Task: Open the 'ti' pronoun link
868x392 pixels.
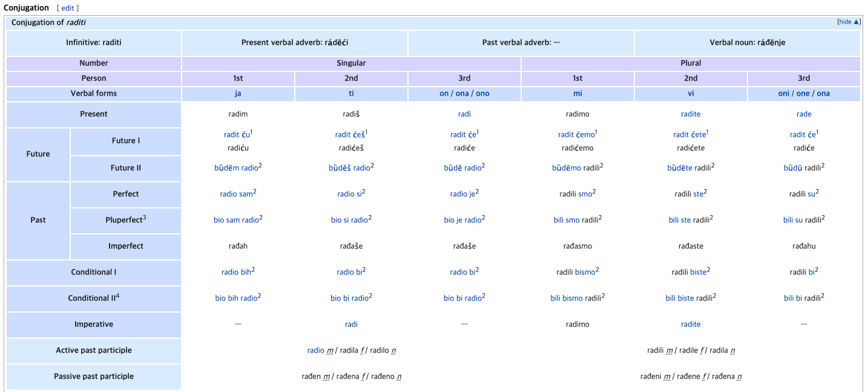Action: 351,94
